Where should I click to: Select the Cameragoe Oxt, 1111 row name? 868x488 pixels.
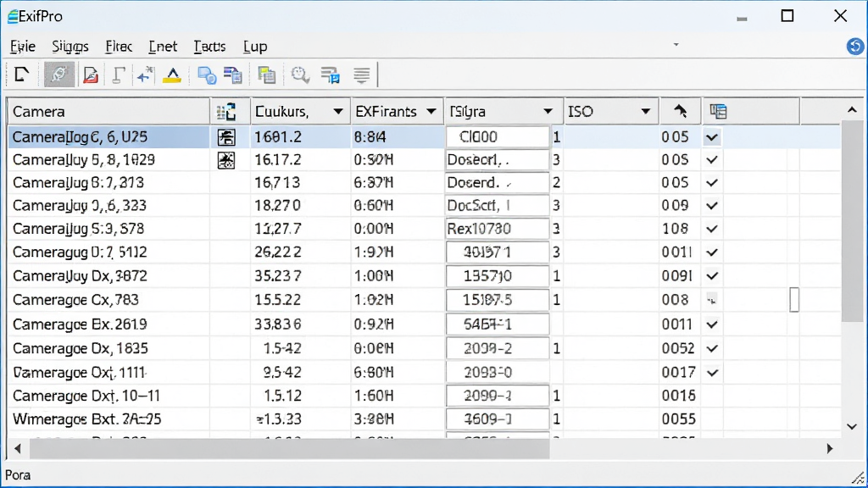(x=80, y=373)
